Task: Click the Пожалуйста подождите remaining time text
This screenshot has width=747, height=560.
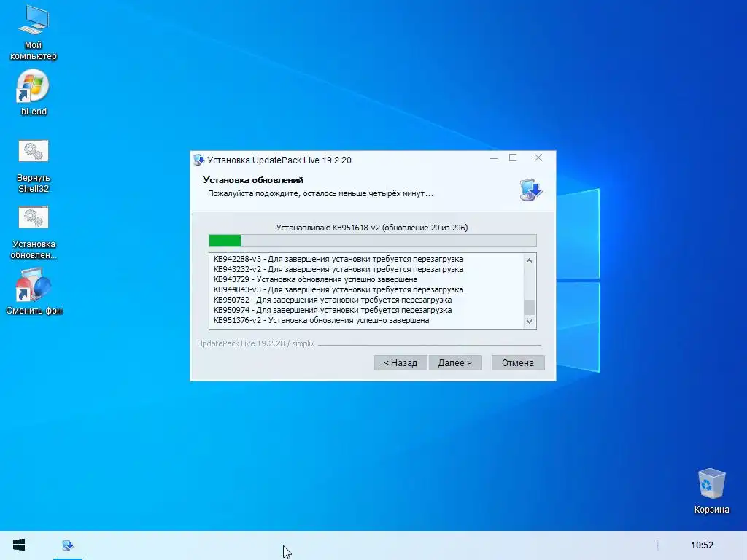Action: 320,194
